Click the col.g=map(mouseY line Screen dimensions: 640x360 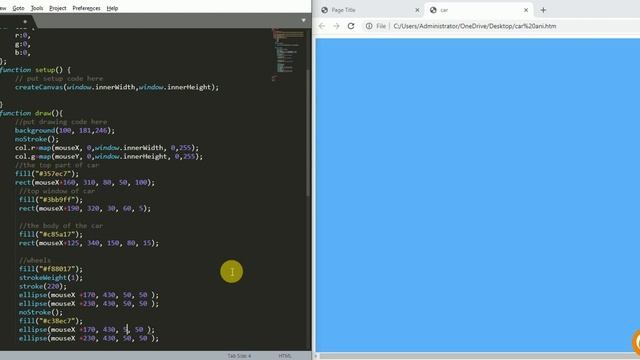[109, 156]
